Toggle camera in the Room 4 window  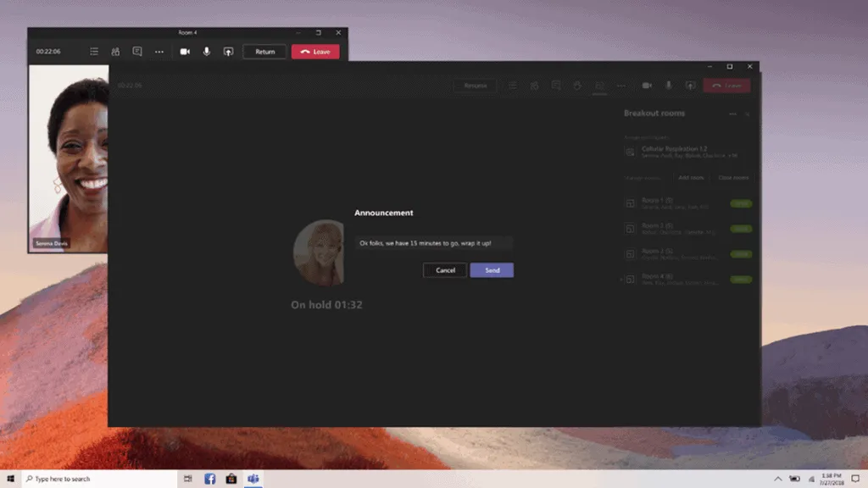coord(185,52)
